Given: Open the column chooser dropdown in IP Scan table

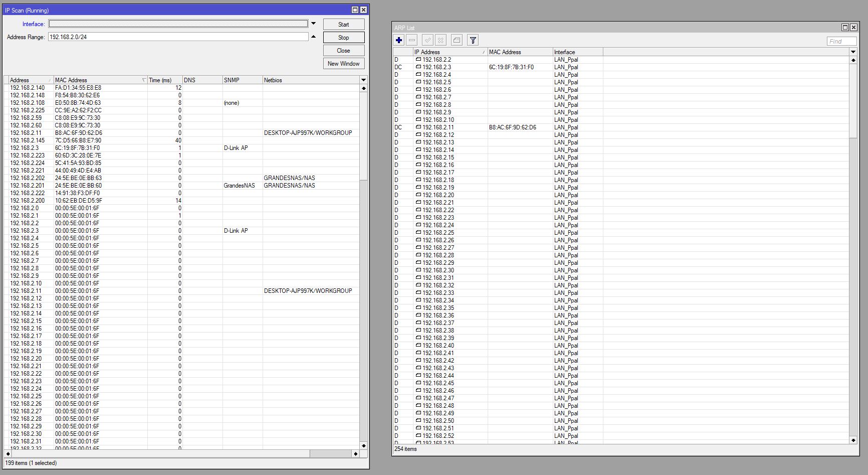Looking at the screenshot, I should 364,80.
